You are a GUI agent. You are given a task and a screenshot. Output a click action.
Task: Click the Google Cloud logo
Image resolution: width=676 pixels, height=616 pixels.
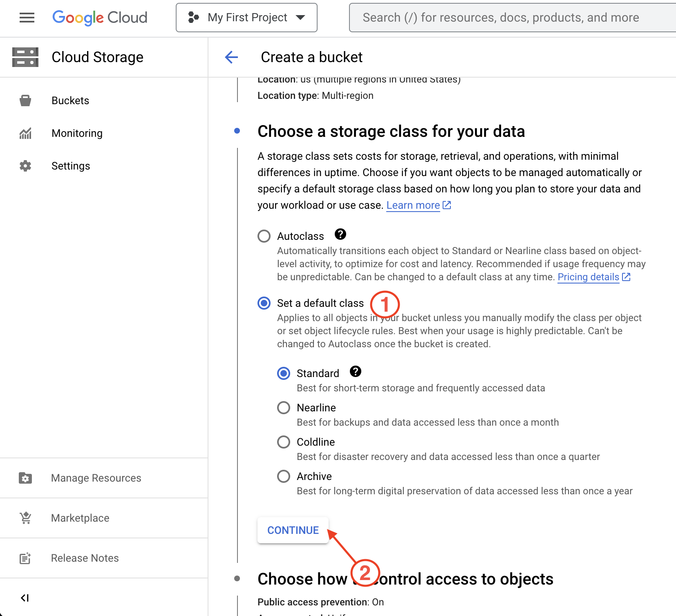100,18
